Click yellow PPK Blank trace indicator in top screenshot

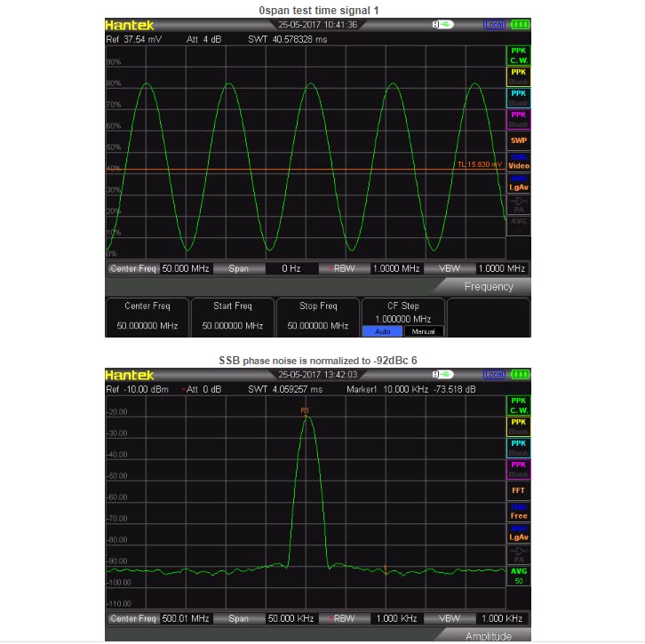518,76
